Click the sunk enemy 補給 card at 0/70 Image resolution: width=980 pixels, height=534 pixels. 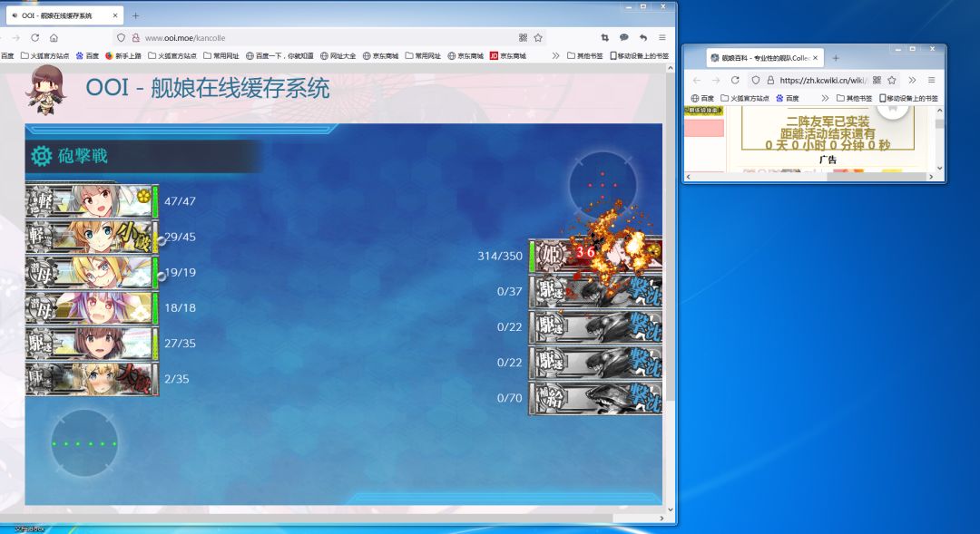tap(595, 398)
